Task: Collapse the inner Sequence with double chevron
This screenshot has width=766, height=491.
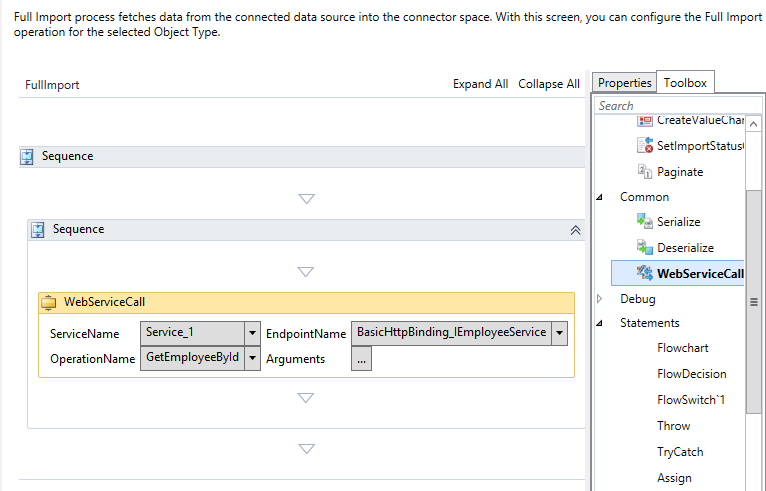Action: click(x=575, y=230)
